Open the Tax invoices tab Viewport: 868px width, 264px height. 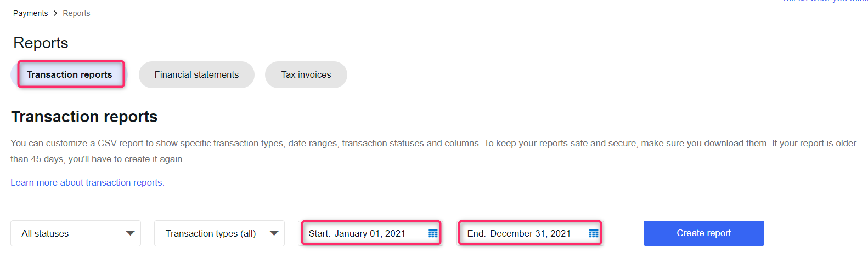(x=306, y=74)
